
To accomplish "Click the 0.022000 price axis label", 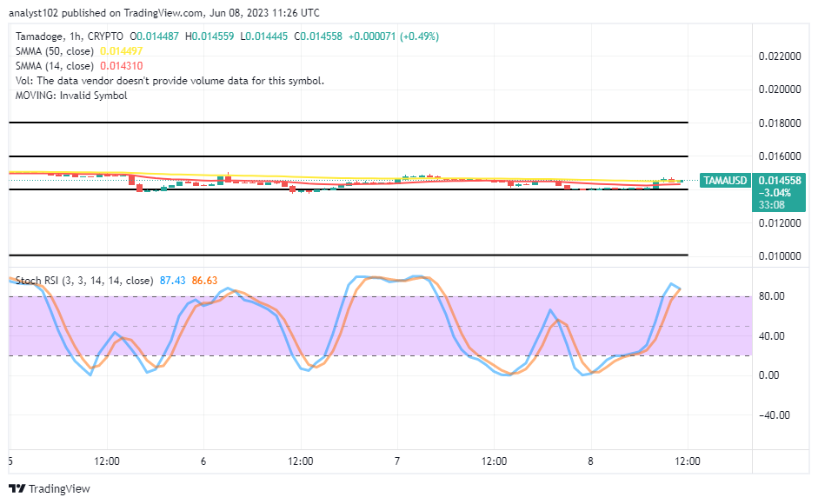I will coord(780,56).
